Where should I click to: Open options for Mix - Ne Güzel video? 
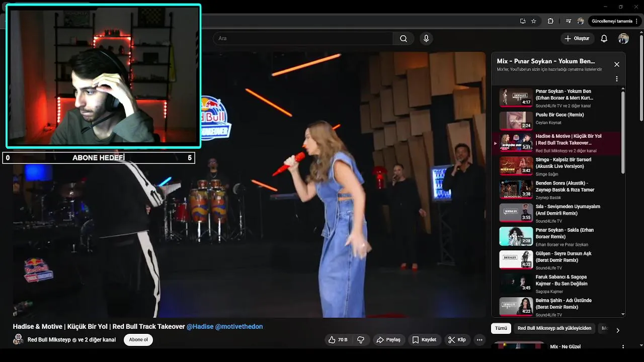click(x=623, y=347)
